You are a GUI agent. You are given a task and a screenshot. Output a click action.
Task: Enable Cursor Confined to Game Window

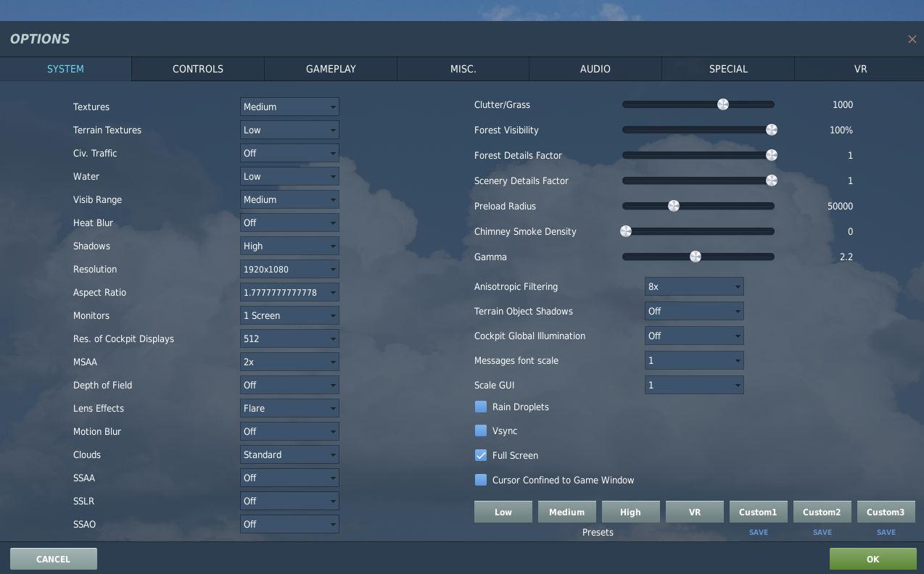[x=481, y=480]
